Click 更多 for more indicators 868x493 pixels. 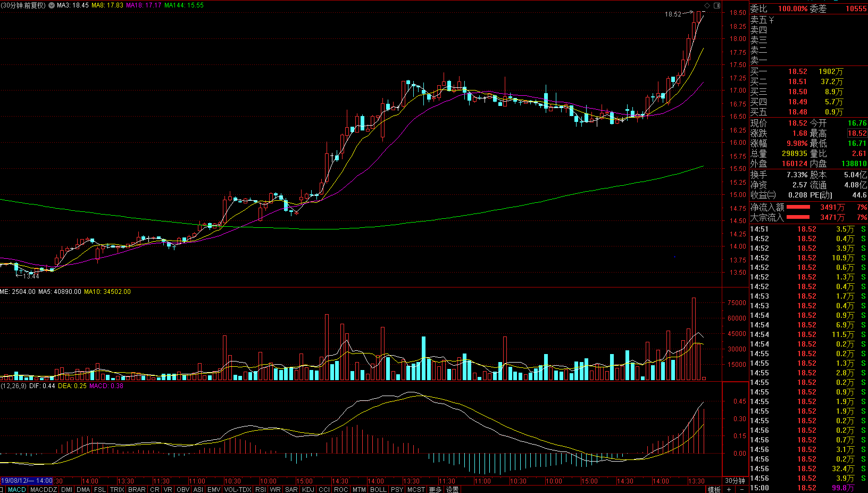(x=435, y=489)
